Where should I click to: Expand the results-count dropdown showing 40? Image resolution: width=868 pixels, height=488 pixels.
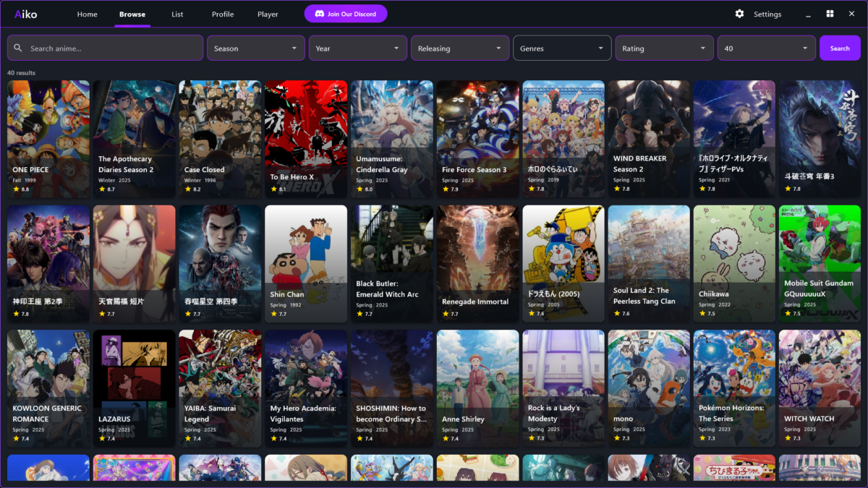766,48
